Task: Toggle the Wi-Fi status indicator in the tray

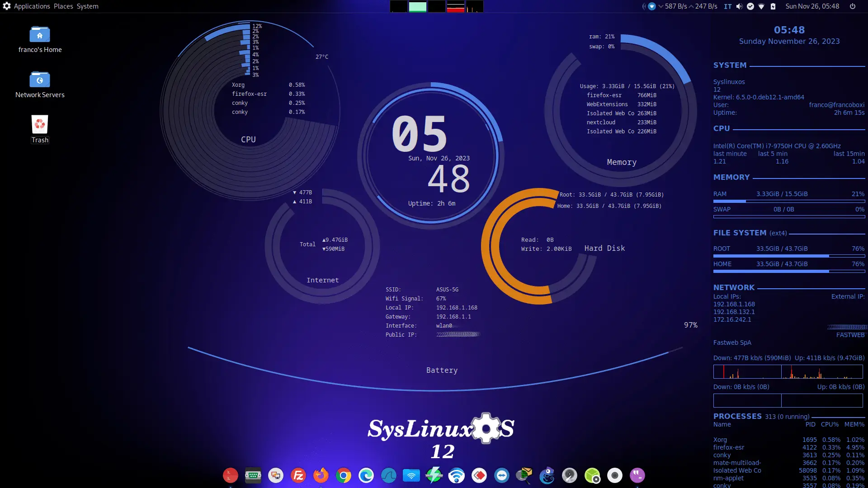Action: (762, 6)
